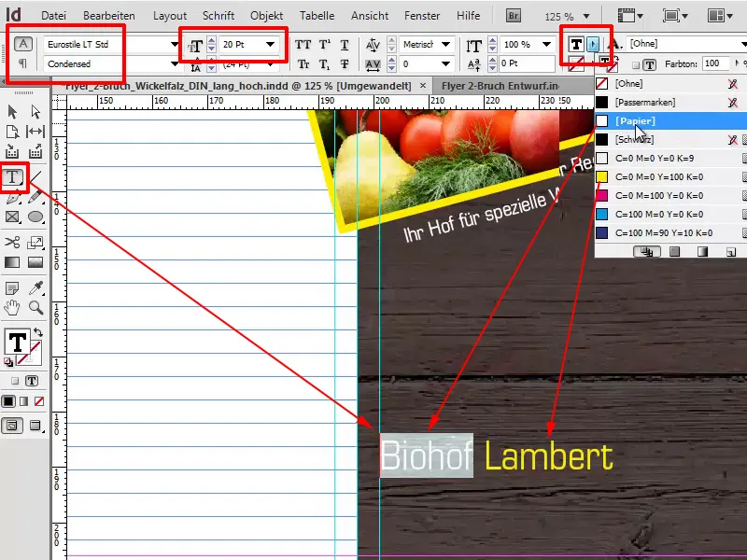Open fill color swatch arrow next to T

593,44
